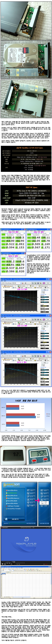Click Start in the USB 2.0 HD Tune window
The image size is (52, 644).
point(45,326)
